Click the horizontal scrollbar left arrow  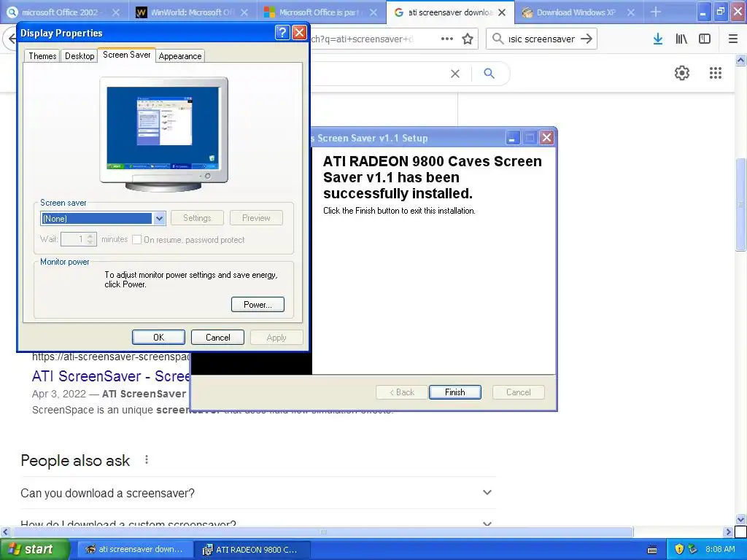(x=5, y=532)
